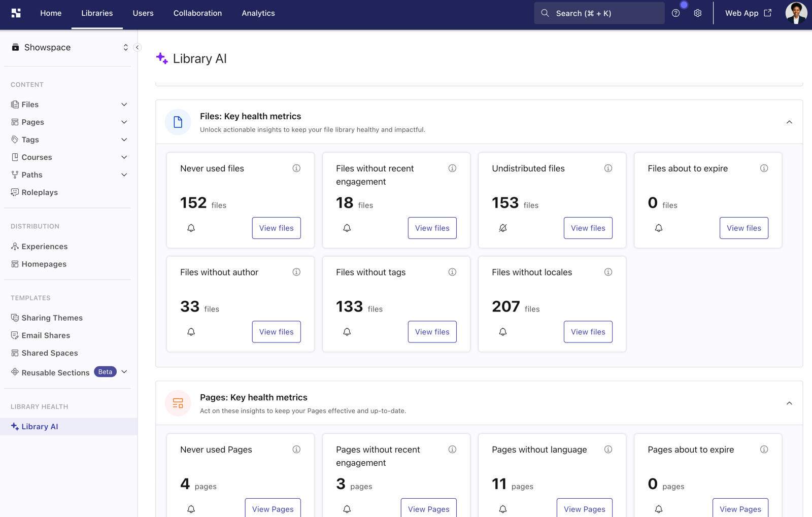
Task: View files without recent engagement
Action: coord(432,228)
